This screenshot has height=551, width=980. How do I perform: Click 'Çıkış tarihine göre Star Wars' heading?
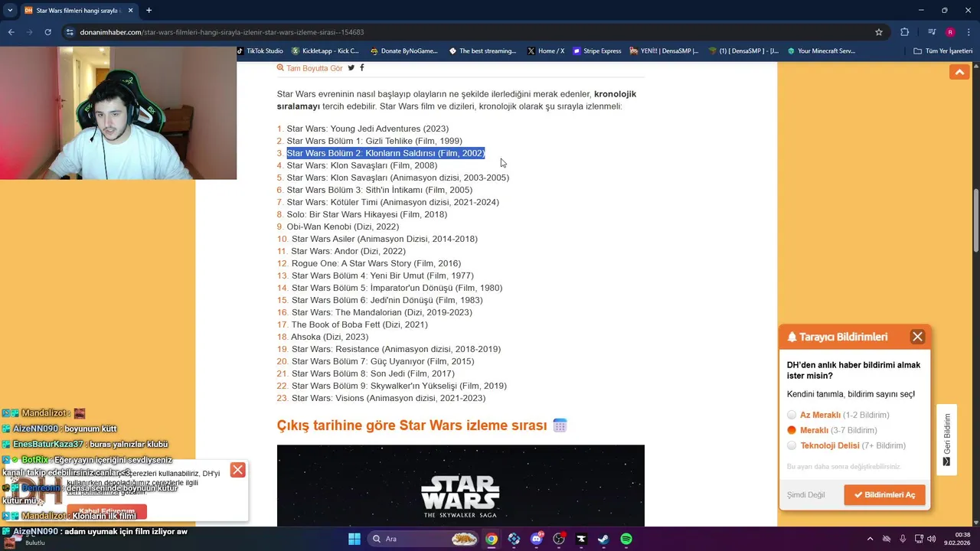[x=412, y=425]
